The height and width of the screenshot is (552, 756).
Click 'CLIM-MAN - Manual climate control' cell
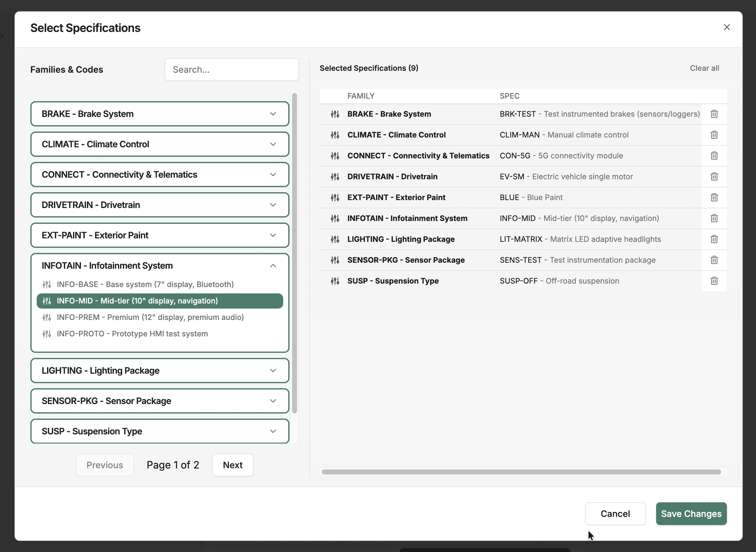(x=564, y=135)
